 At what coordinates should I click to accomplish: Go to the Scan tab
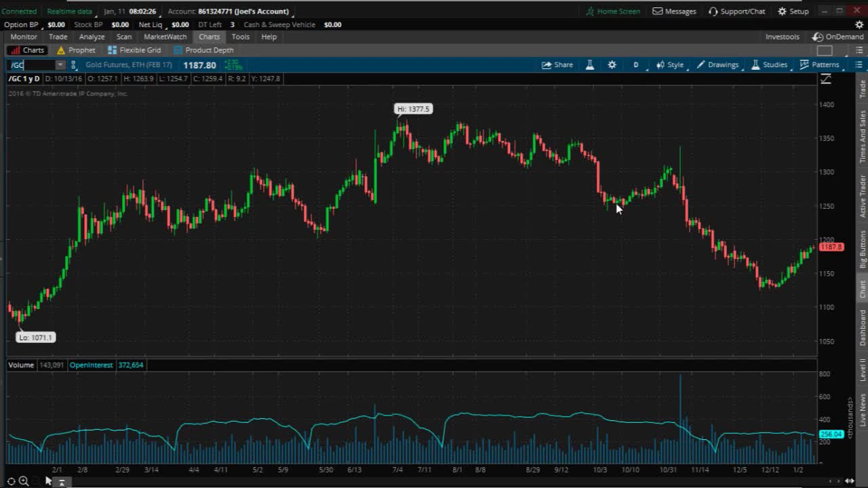tap(124, 37)
